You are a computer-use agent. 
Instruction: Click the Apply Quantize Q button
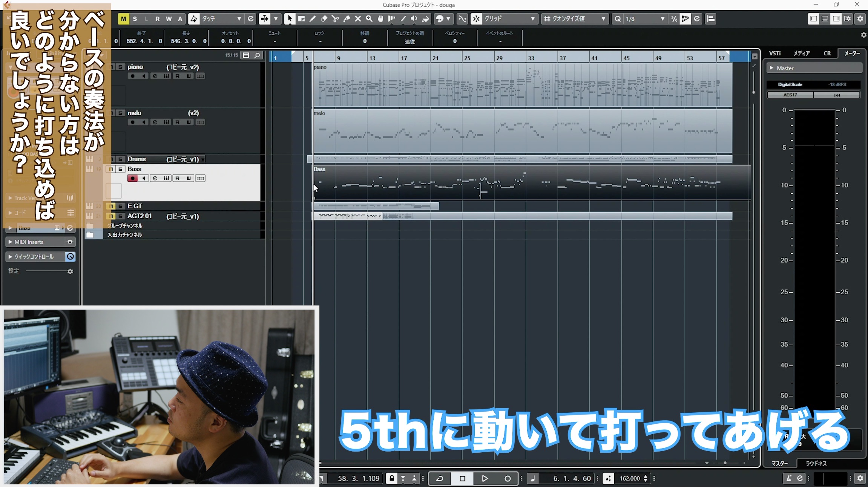click(x=618, y=19)
